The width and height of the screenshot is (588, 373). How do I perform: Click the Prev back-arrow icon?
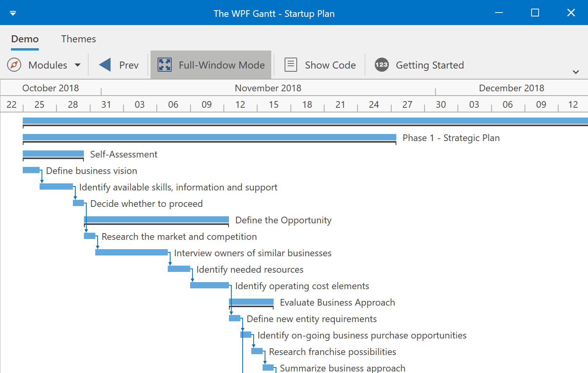104,65
